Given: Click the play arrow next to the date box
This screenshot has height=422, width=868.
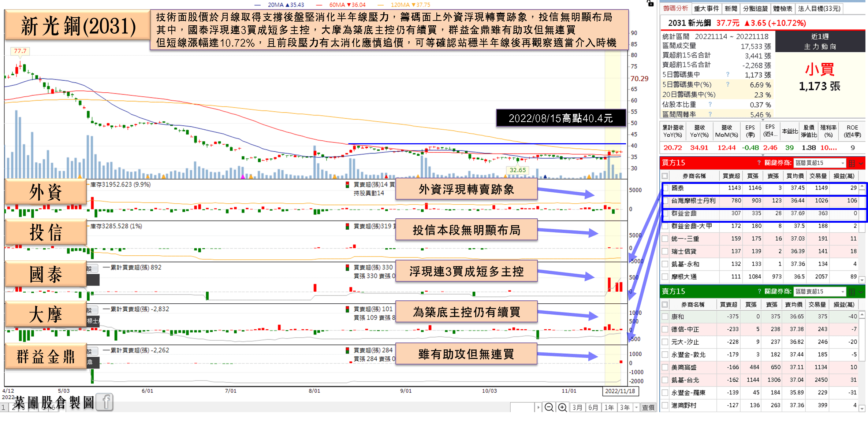Looking at the screenshot, I should (538, 407).
